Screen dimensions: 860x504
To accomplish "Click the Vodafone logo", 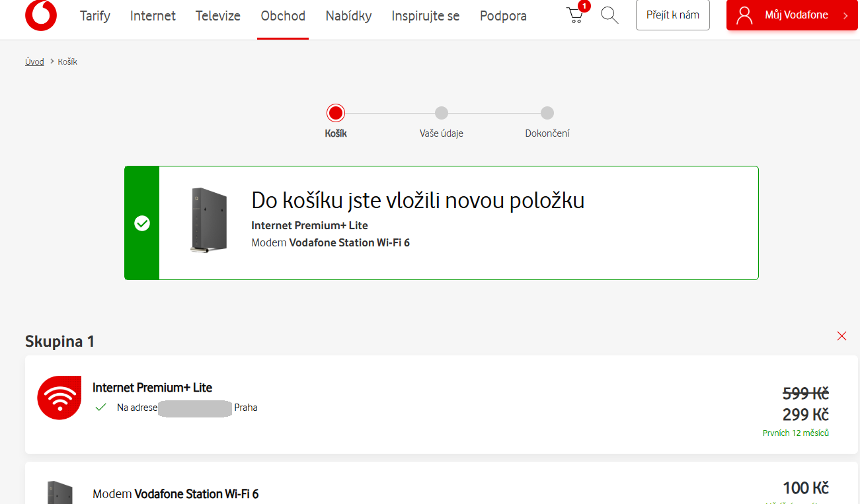I will click(41, 15).
